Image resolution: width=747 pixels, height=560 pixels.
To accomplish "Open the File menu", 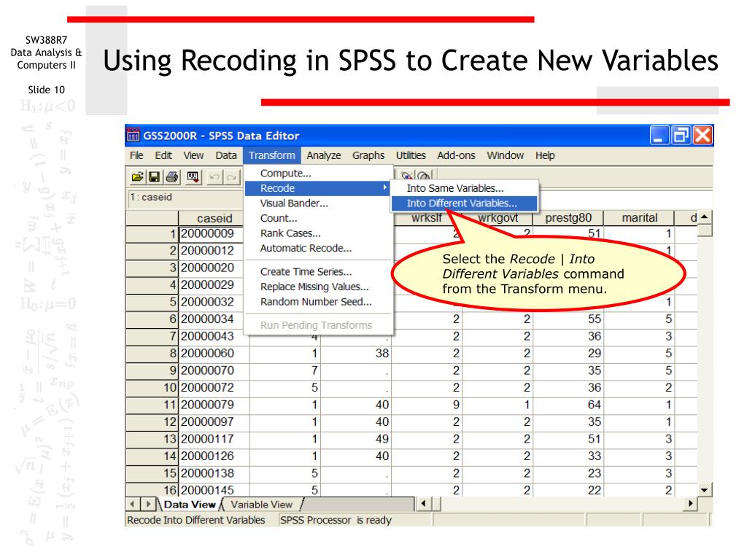I will pos(136,155).
